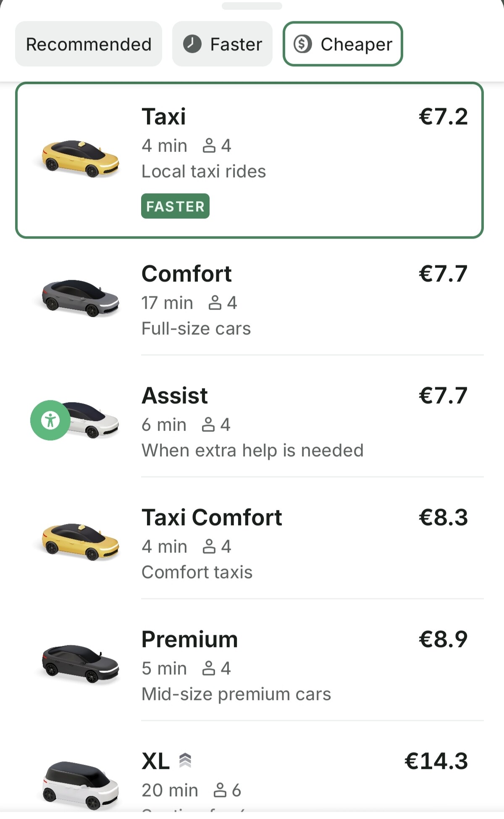Tap the white XL van icon
Image resolution: width=504 pixels, height=819 pixels.
click(80, 785)
